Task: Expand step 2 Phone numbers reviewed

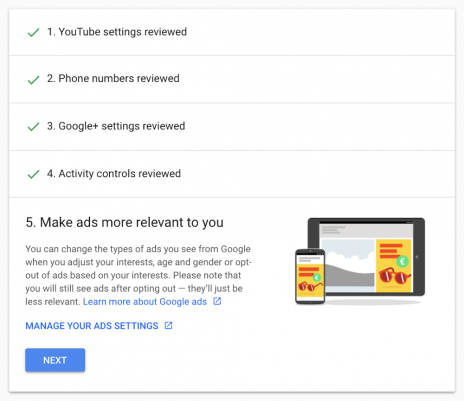Action: [232, 79]
